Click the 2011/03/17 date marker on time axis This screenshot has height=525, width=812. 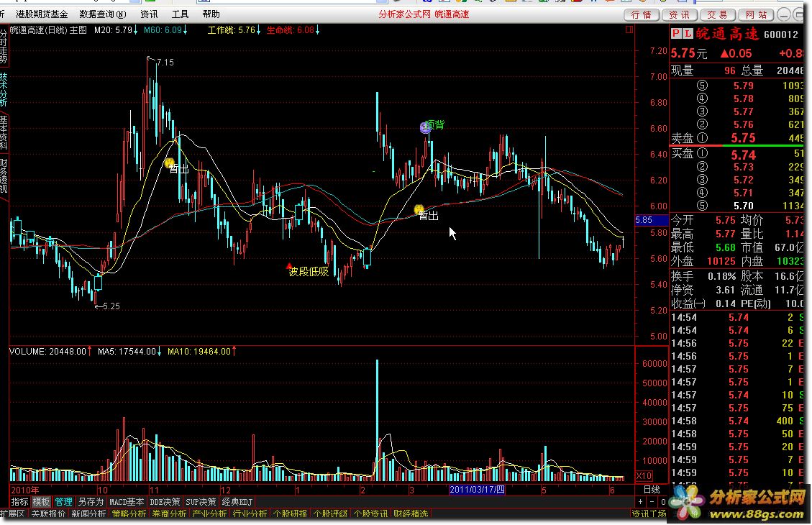point(476,490)
